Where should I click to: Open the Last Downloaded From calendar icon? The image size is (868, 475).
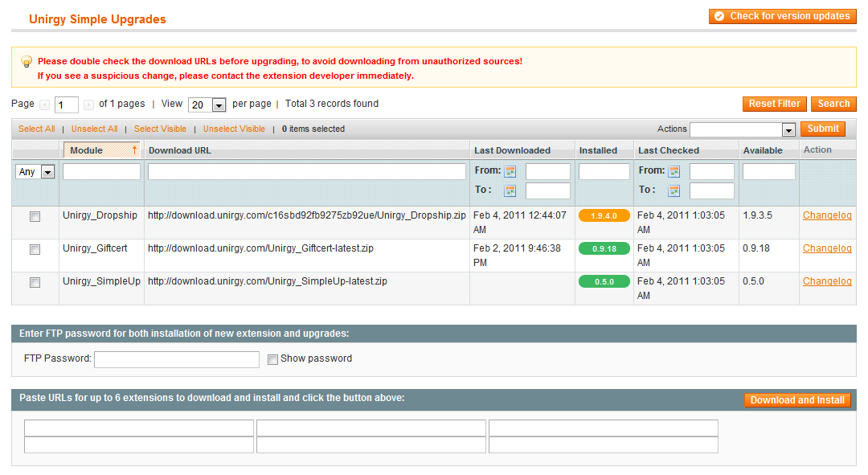510,172
